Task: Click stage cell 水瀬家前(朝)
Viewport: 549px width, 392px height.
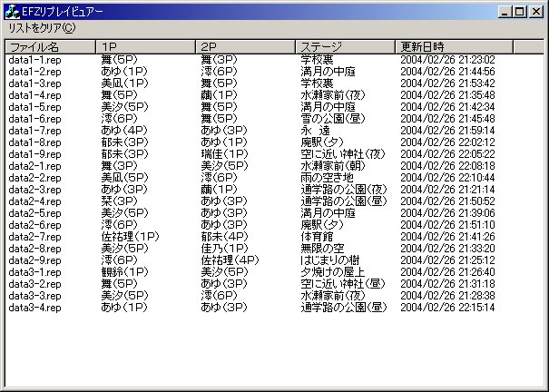Action: pyautogui.click(x=333, y=166)
